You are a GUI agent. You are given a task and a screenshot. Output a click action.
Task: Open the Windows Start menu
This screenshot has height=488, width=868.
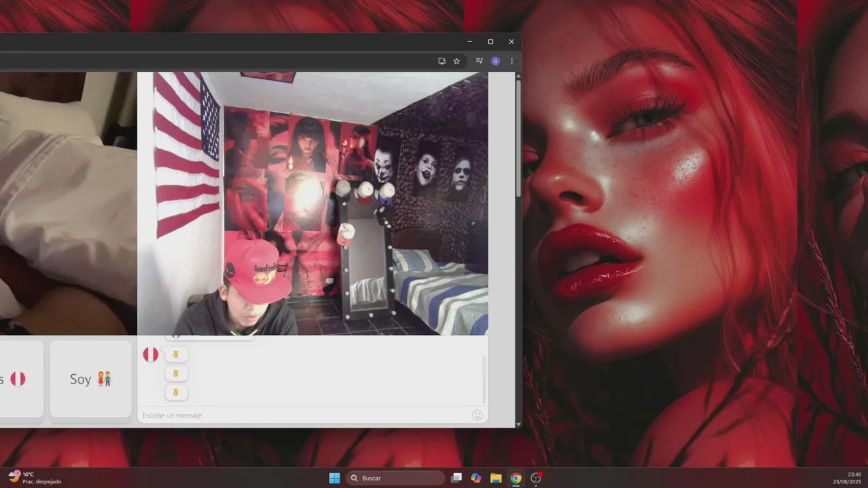coord(334,478)
